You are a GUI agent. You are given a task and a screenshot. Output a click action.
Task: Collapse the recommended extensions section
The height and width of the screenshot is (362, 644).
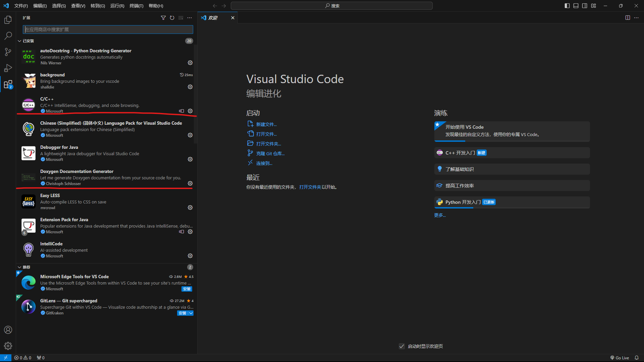pyautogui.click(x=19, y=267)
